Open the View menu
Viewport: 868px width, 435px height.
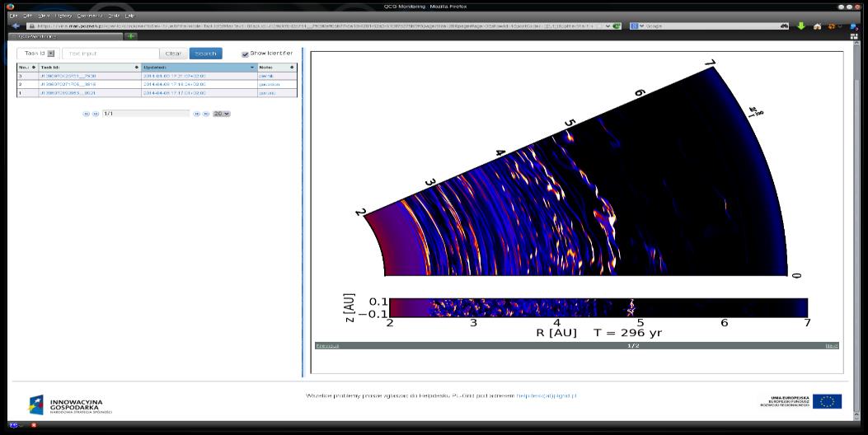[x=44, y=16]
